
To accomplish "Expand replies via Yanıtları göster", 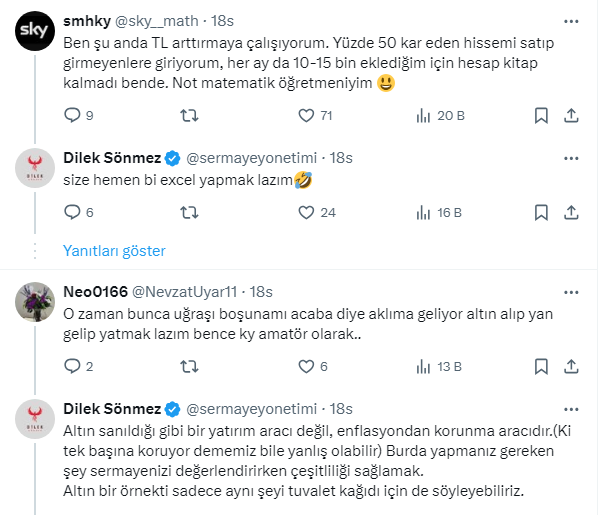I will [114, 251].
